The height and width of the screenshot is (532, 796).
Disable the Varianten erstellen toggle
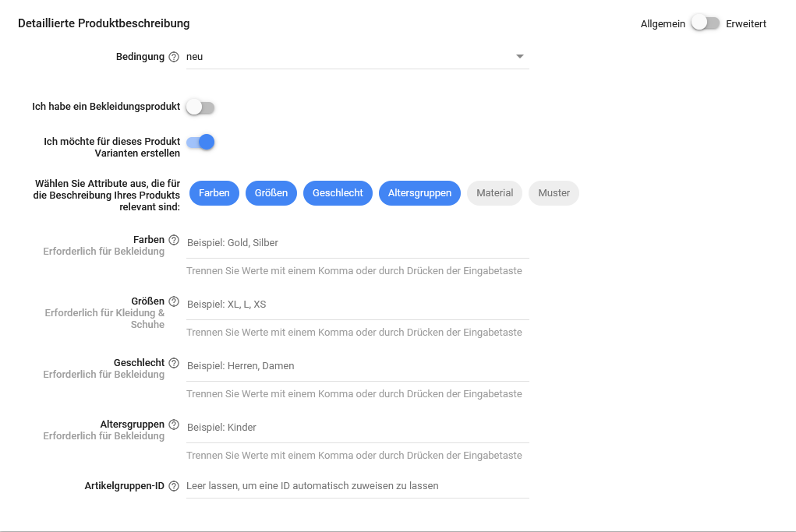pos(200,142)
